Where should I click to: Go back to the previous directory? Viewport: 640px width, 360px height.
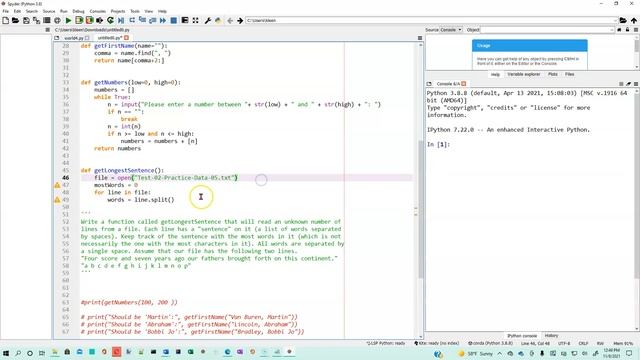[230, 20]
